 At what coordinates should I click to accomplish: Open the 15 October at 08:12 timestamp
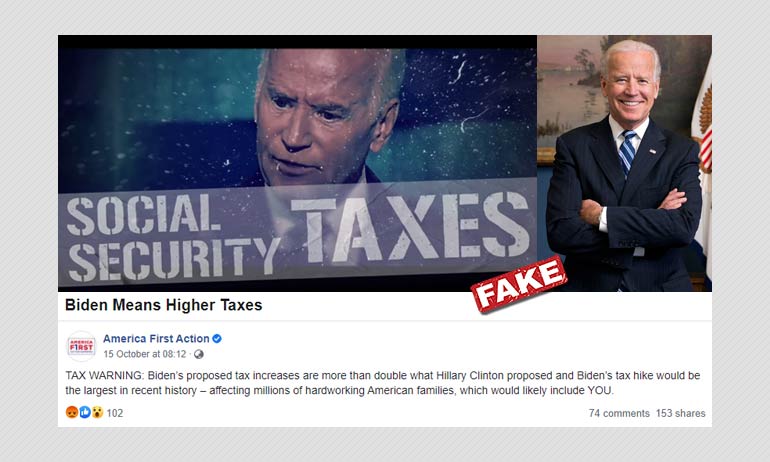click(145, 354)
